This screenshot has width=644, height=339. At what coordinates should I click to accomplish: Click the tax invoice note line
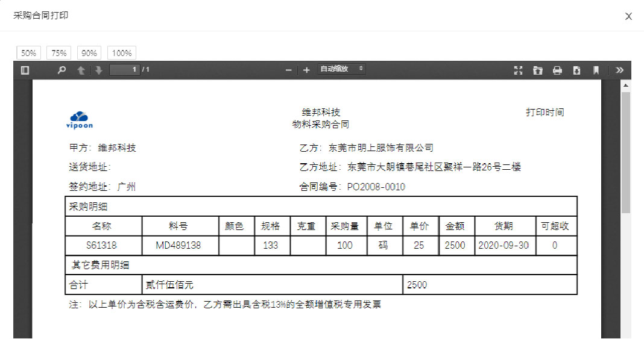pyautogui.click(x=225, y=305)
